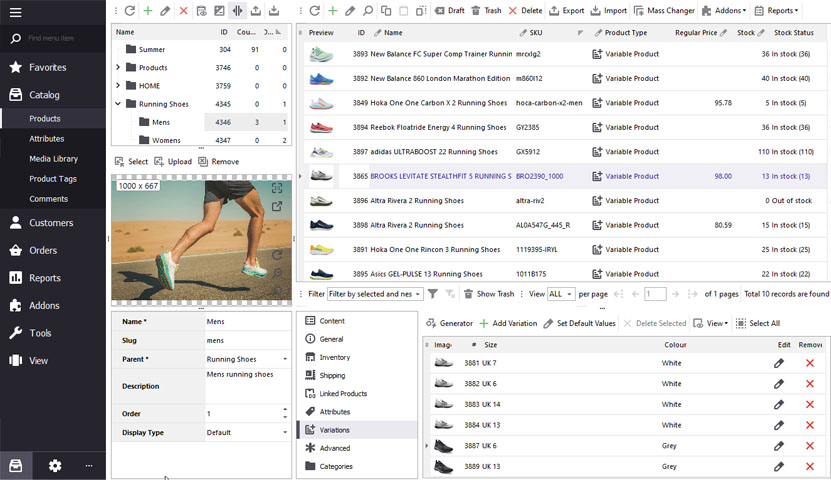This screenshot has width=831, height=480.
Task: Toggle the filter funnel icon
Action: (x=433, y=294)
